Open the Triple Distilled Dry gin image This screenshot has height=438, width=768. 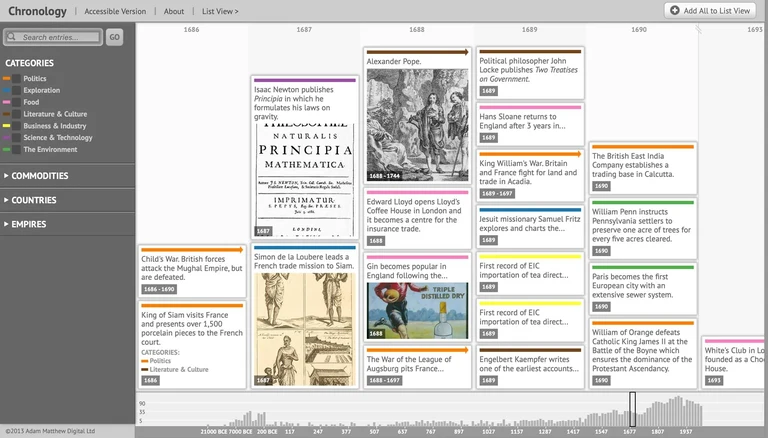417,309
